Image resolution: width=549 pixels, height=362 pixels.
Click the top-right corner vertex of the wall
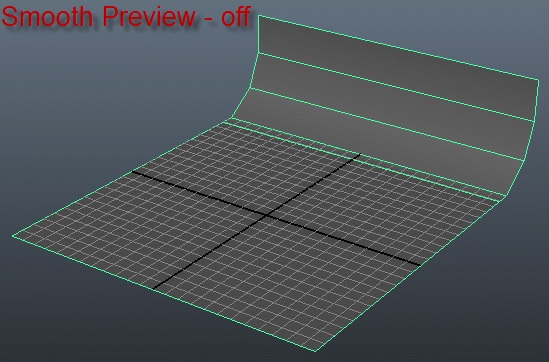click(538, 80)
